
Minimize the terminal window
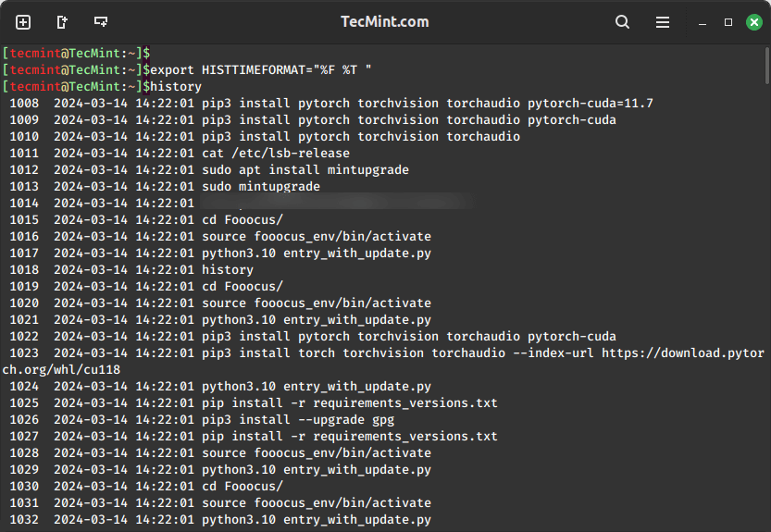pos(703,22)
